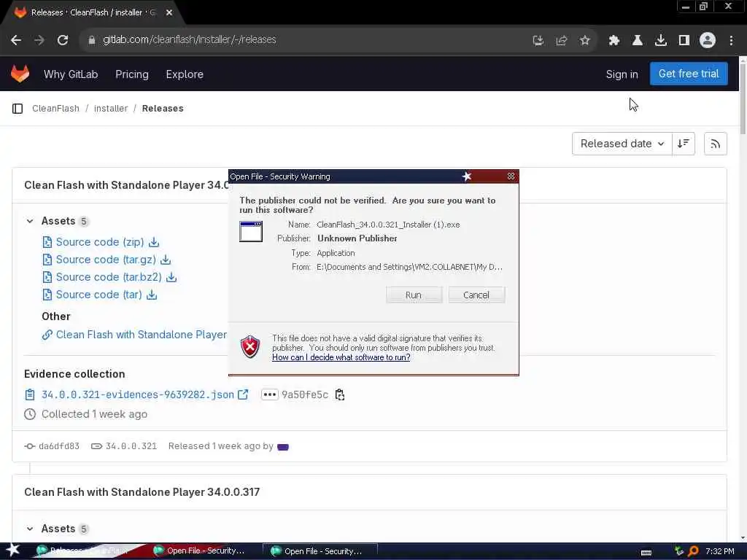Click Run in the Security Warning dialog
Screen dimensions: 747x560
click(x=414, y=295)
